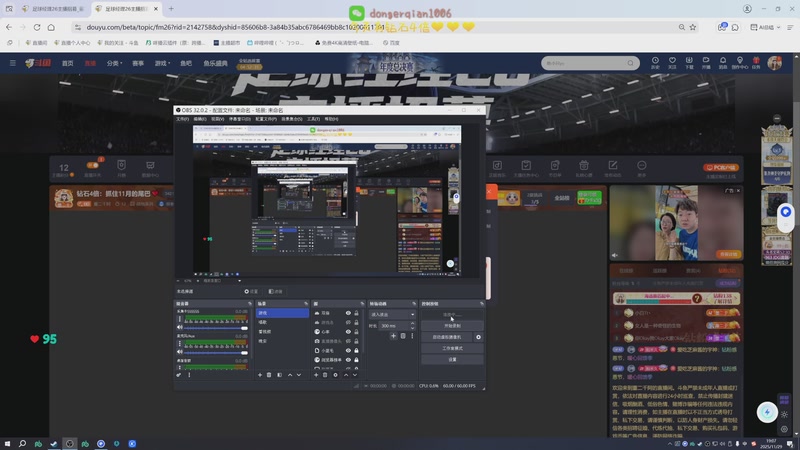Open transition options three-dot menu
Image resolution: width=800 pixels, height=450 pixels.
click(412, 336)
